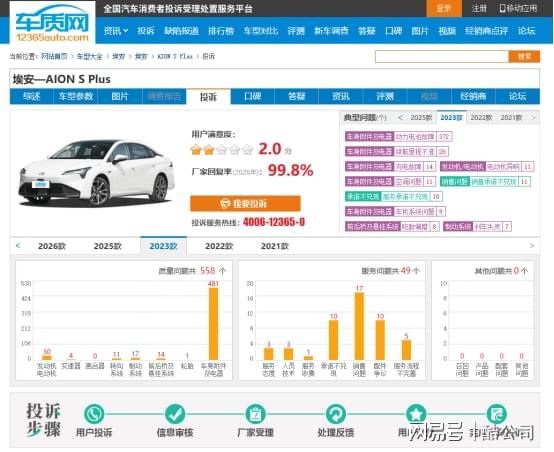Screen dimensions: 554x452
Task: Select 2025款 in 典型问题 panel
Action: [421, 118]
